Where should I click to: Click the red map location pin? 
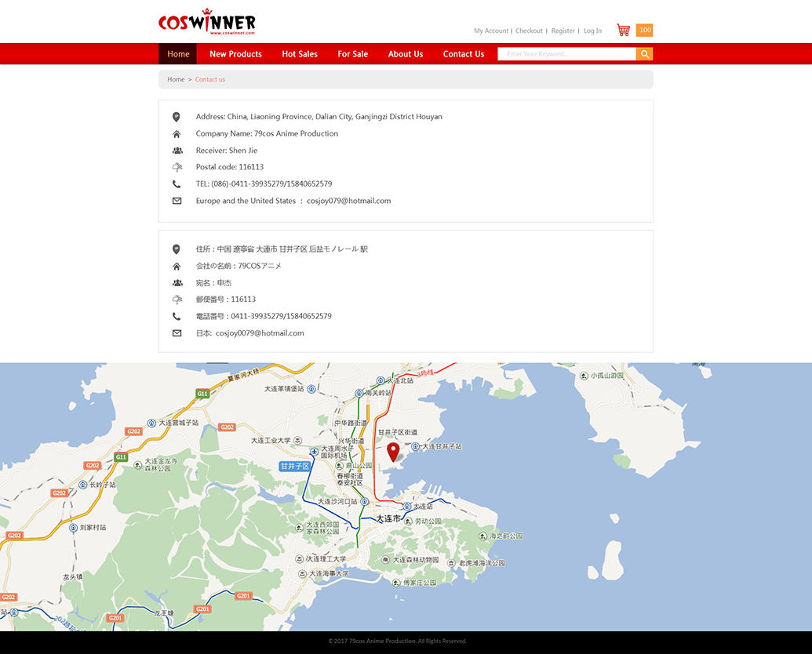393,451
